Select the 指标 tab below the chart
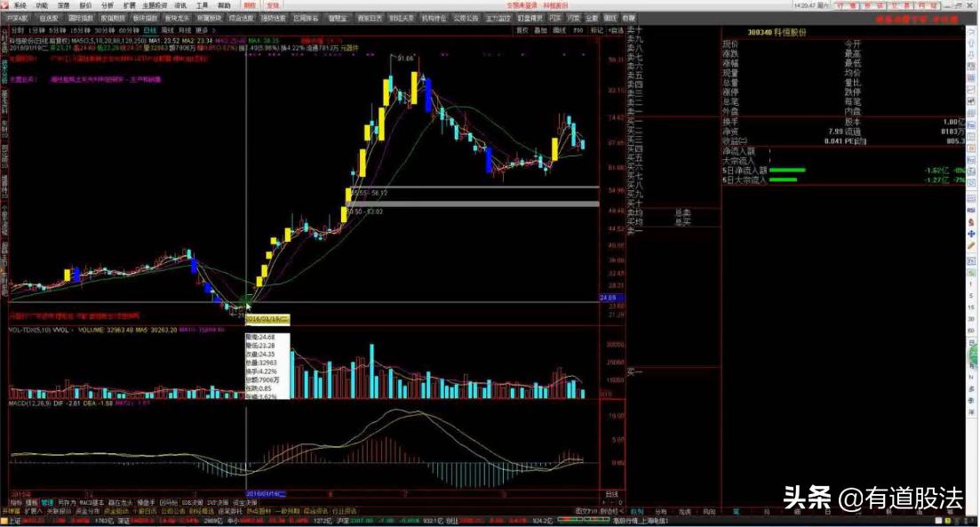This screenshot has width=980, height=527. coord(16,503)
